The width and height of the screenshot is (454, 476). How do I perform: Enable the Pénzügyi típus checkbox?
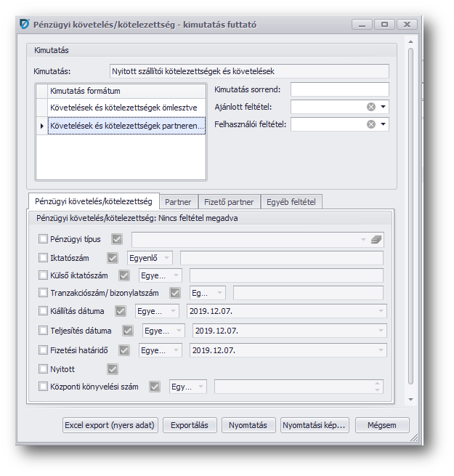[x=43, y=238]
